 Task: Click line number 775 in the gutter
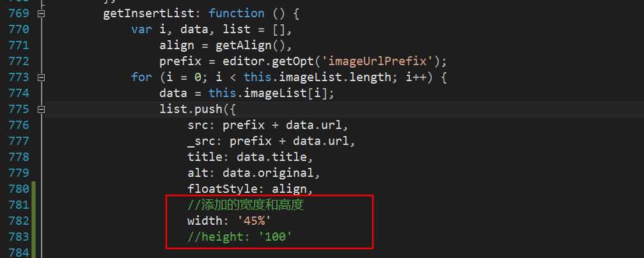19,109
